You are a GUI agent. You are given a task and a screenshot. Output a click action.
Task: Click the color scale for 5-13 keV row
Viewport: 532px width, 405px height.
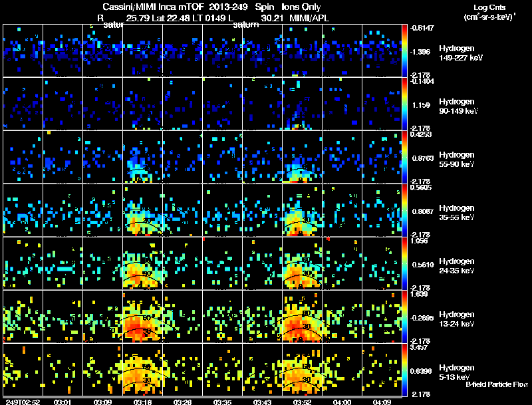point(404,370)
